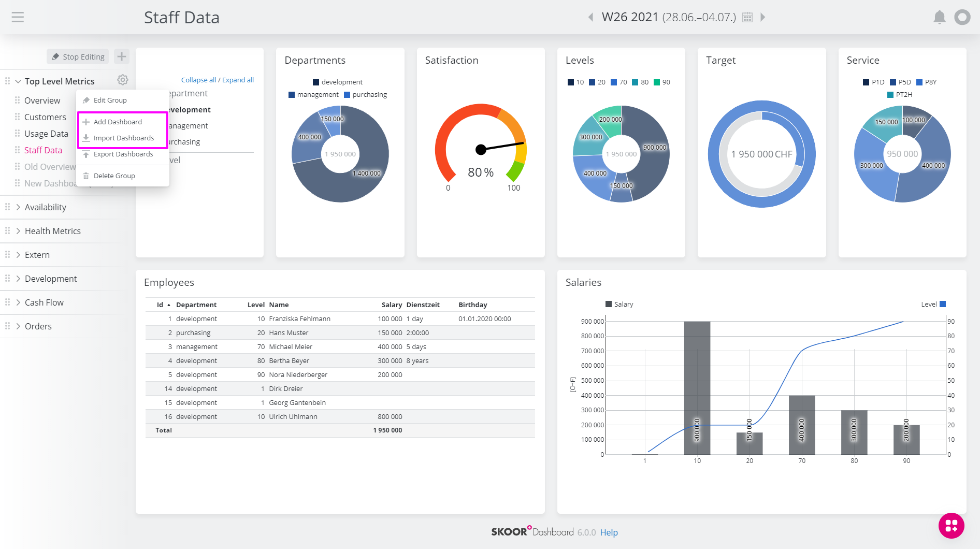Go to the next week arrow
This screenshot has height=549, width=980.
click(x=762, y=17)
